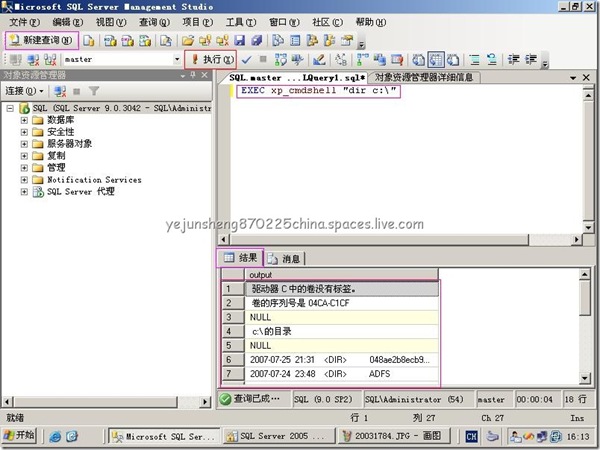Show the Summary window icon

[295, 40]
